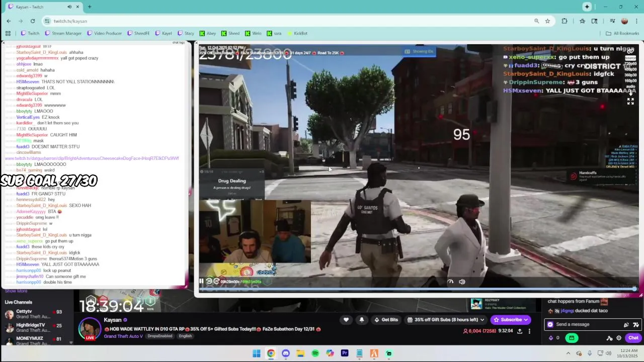Image resolution: width=644 pixels, height=362 pixels.
Task: Open the Abey Kick bookmark
Action: (208, 33)
